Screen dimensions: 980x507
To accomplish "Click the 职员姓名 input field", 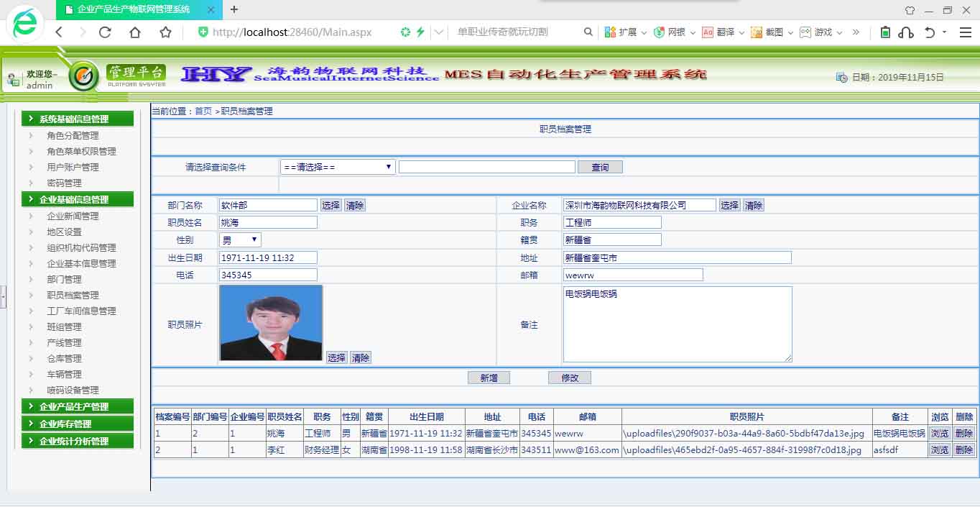I will tap(268, 223).
